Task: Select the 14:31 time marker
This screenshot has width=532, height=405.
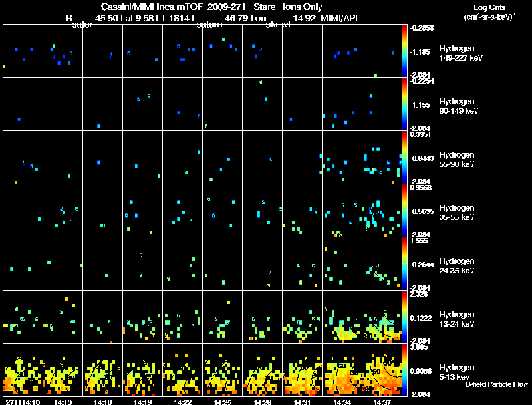Action: point(302,402)
